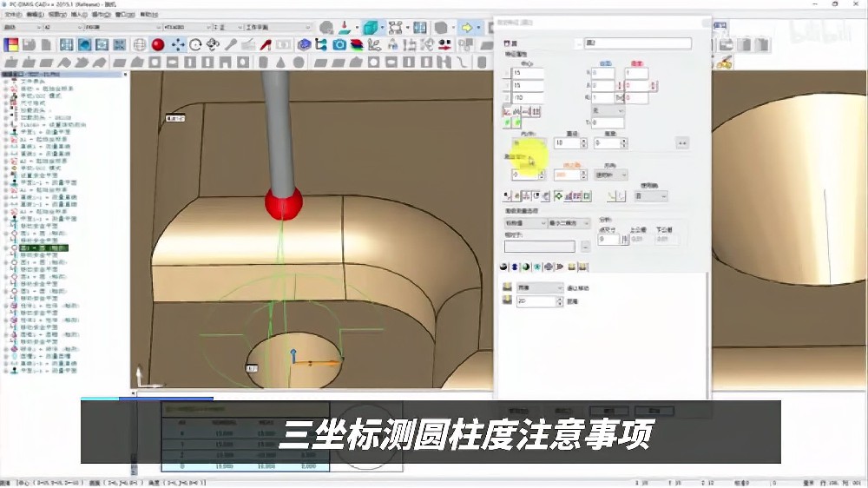Open the black sphere tab in dialog's icon strip
This screenshot has height=488, width=868.
503,267
